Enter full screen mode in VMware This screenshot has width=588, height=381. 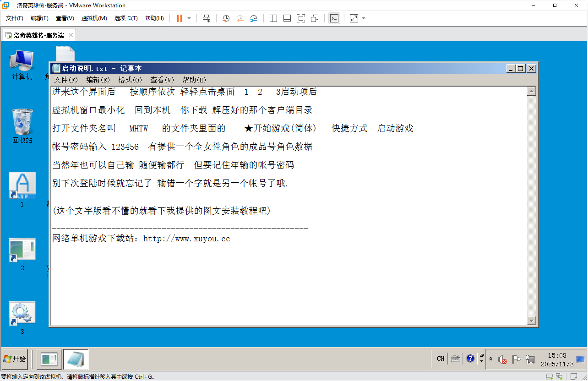click(x=301, y=18)
